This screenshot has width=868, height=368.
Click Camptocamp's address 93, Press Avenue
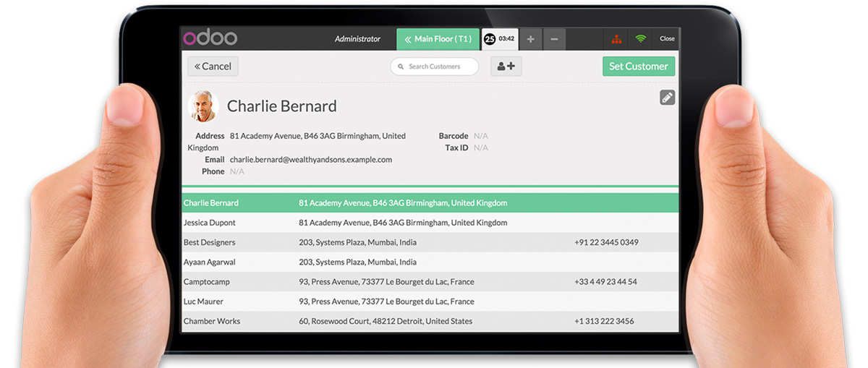pyautogui.click(x=386, y=281)
